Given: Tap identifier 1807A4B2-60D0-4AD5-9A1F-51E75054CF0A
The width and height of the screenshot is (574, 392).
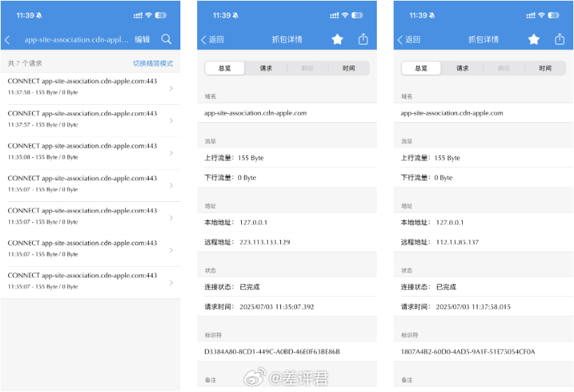Looking at the screenshot, I should click(468, 351).
